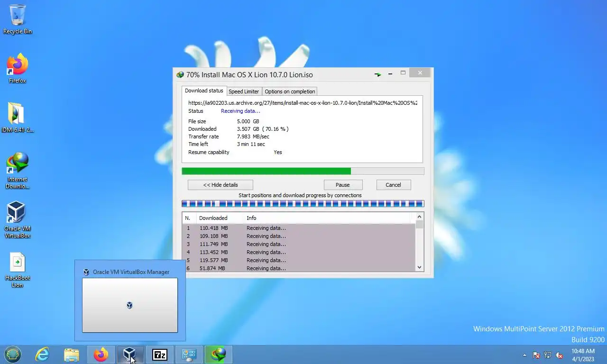Open the MultiPoint dashboard taskbar icon

189,355
